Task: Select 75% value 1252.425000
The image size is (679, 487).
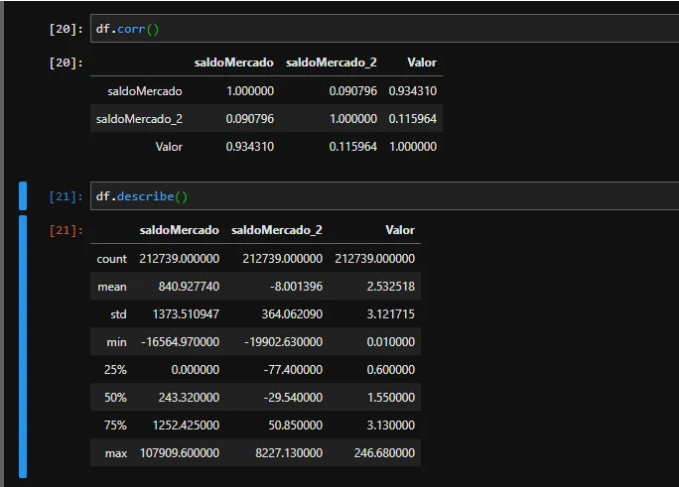Action: (186, 425)
